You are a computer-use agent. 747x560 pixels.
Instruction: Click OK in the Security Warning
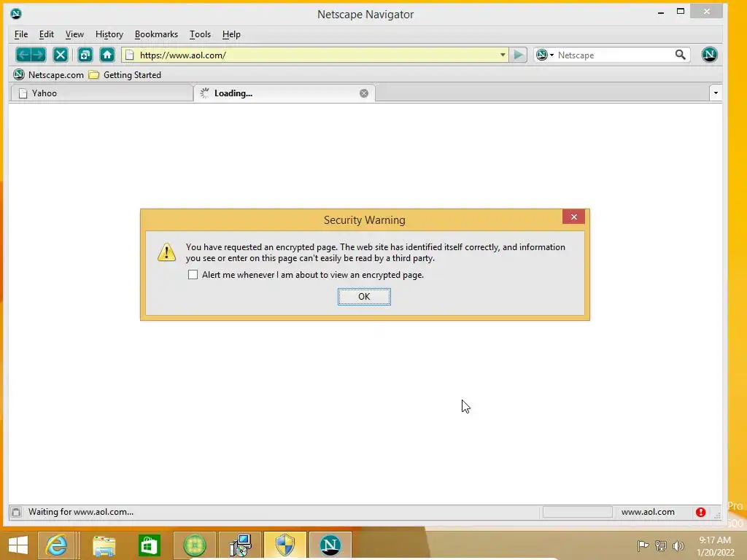(364, 297)
